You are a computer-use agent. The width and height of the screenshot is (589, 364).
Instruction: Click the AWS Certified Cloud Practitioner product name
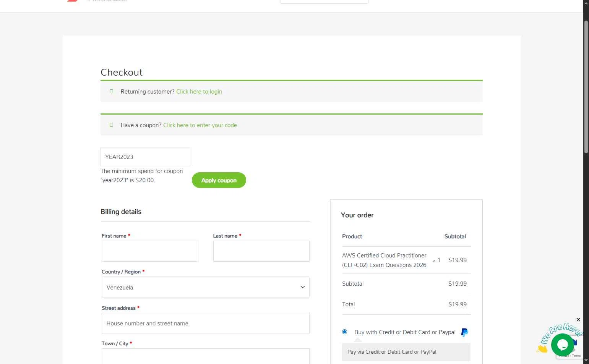(x=384, y=260)
